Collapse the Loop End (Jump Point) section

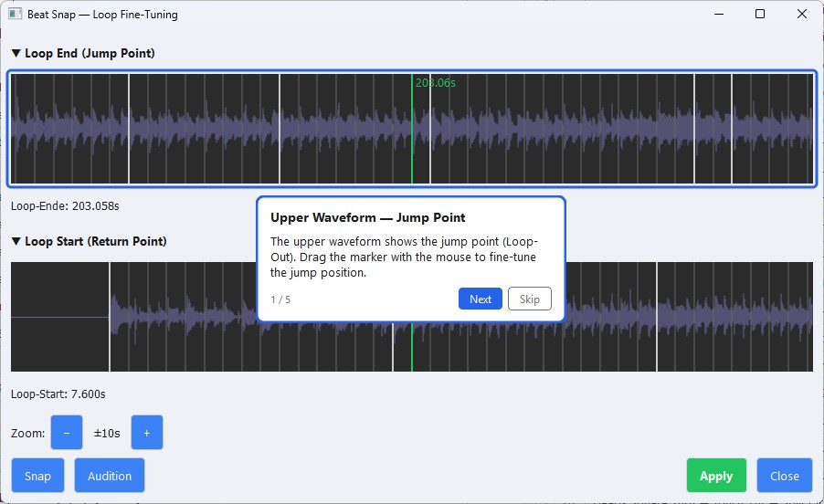16,54
